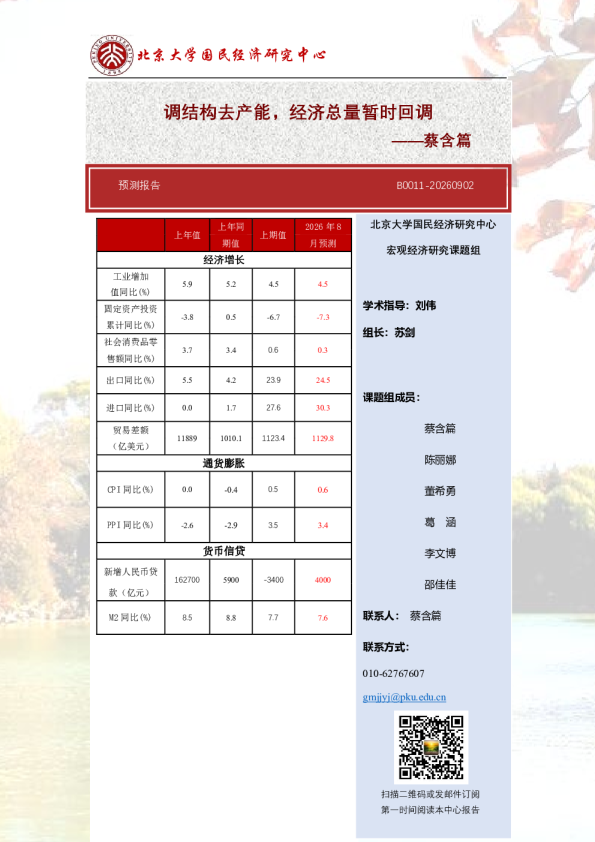Click the 预测报告 label in the red banner
The height and width of the screenshot is (842, 595).
point(139,185)
